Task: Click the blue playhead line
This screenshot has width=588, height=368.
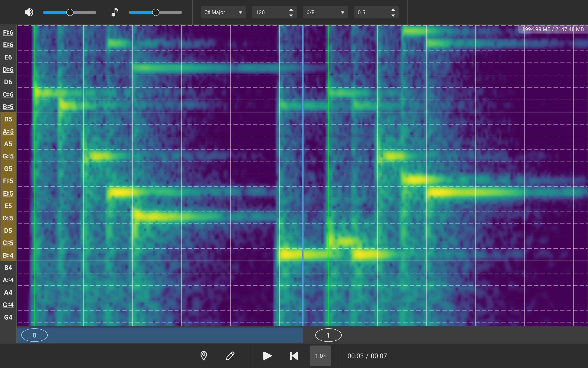Action: (303, 175)
